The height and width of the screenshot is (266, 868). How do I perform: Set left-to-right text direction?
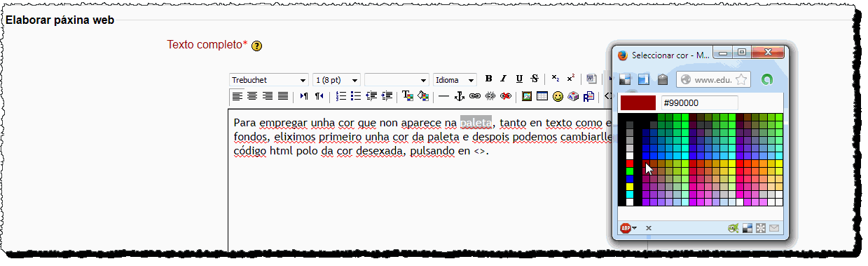pos(304,96)
